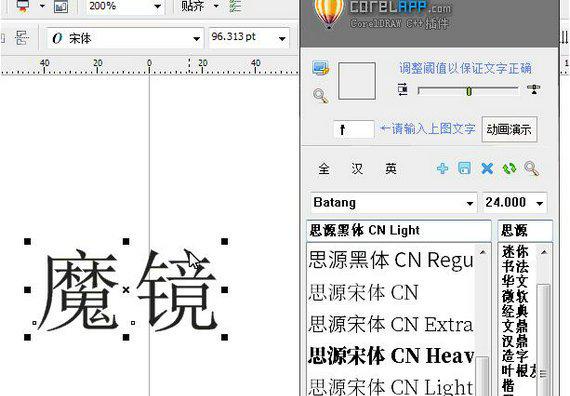Choose 汉鼎 in the font group list
Screen dimensions: 570x396
tap(515, 341)
